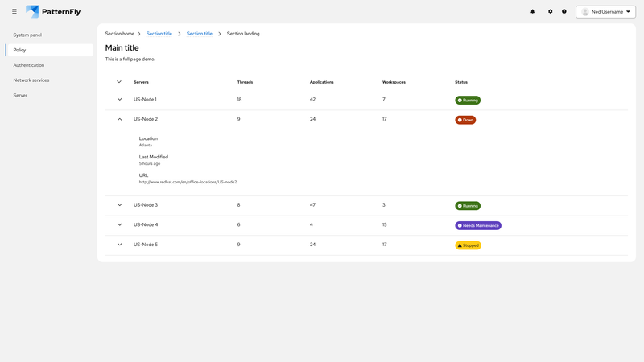
Task: Toggle the hamburger navigation menu
Action: (14, 11)
